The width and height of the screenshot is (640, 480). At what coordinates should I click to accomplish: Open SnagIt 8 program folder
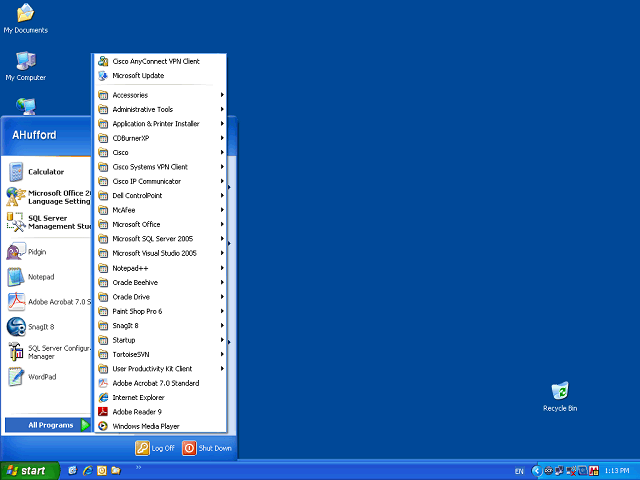point(160,325)
